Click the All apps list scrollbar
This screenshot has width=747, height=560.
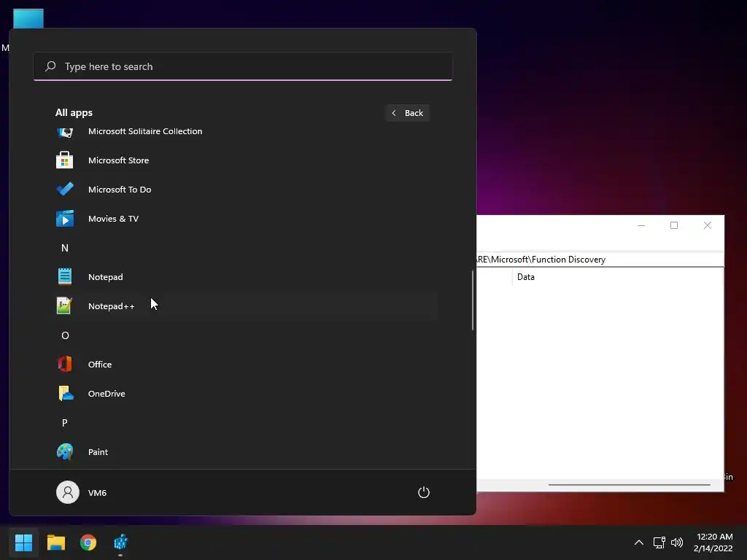473,300
